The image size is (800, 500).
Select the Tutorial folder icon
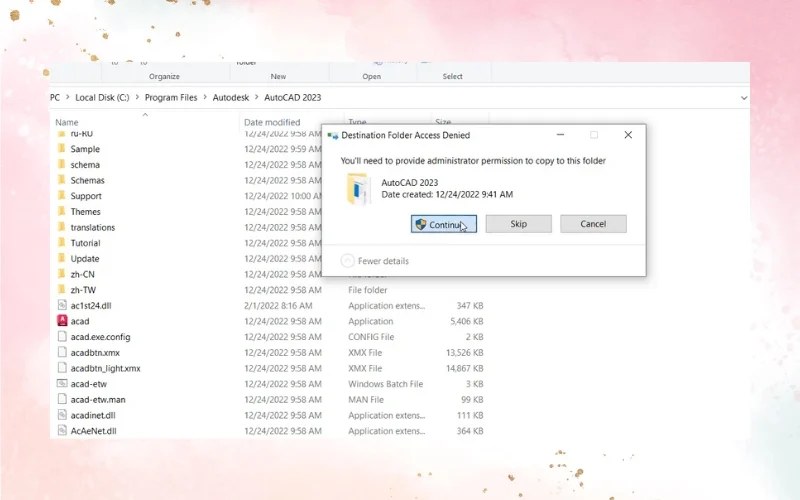pos(62,243)
